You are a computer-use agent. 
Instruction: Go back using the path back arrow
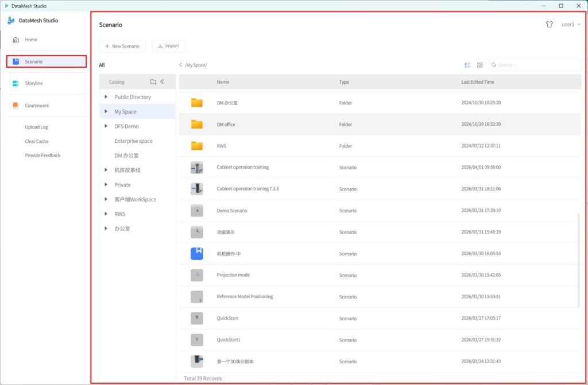(x=181, y=65)
